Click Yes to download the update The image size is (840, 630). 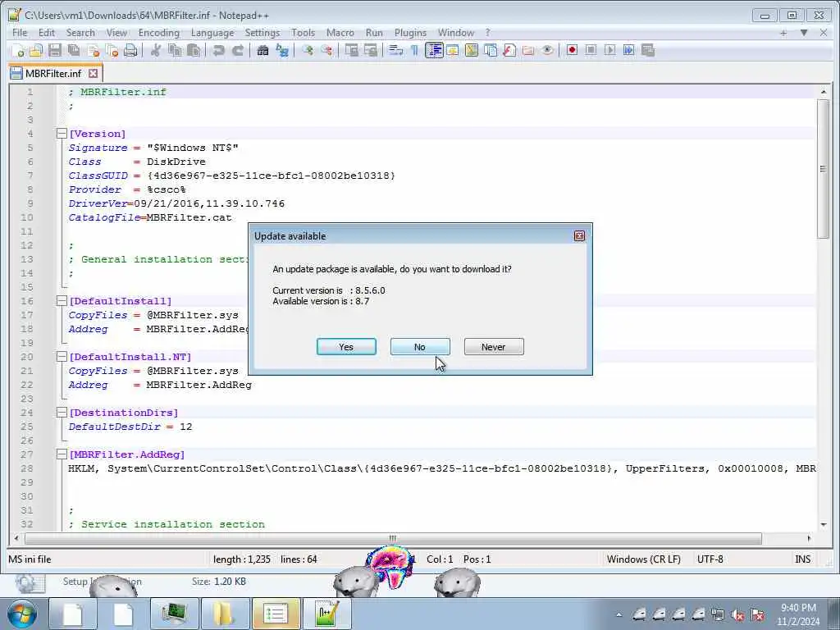coord(346,347)
